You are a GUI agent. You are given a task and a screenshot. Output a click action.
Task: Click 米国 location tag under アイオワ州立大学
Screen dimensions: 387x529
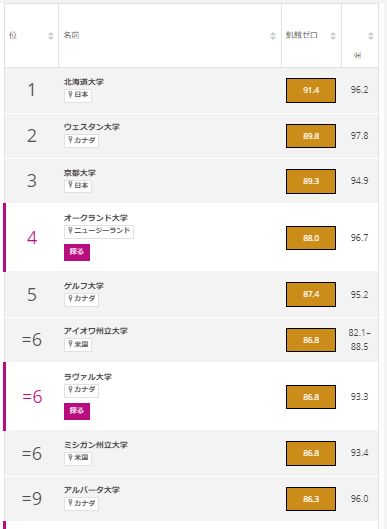(x=78, y=345)
